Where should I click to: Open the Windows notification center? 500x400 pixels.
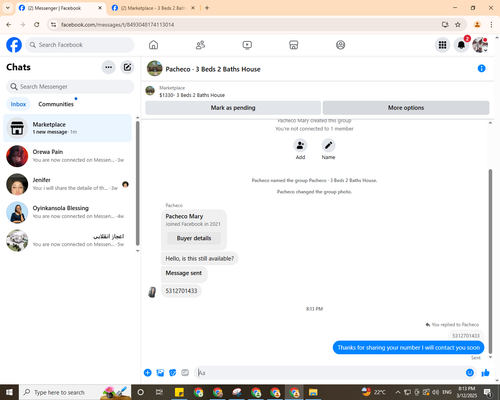pos(488,392)
